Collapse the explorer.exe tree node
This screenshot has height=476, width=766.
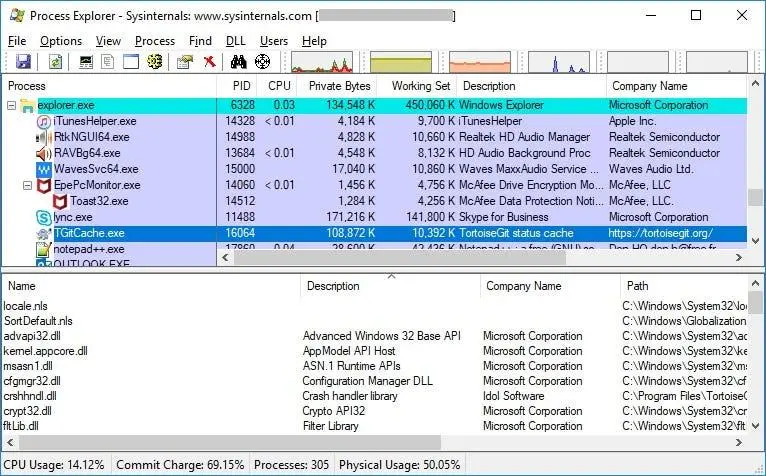[11, 105]
